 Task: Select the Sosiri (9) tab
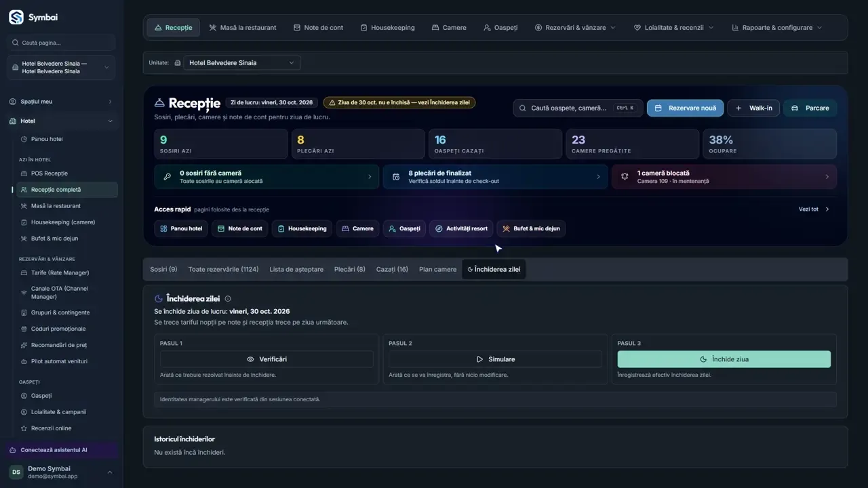click(x=163, y=269)
